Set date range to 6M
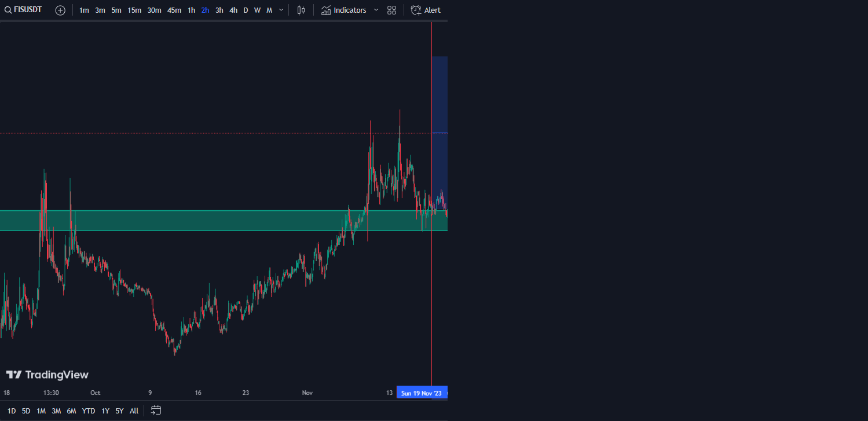Image resolution: width=868 pixels, height=421 pixels. [71, 411]
